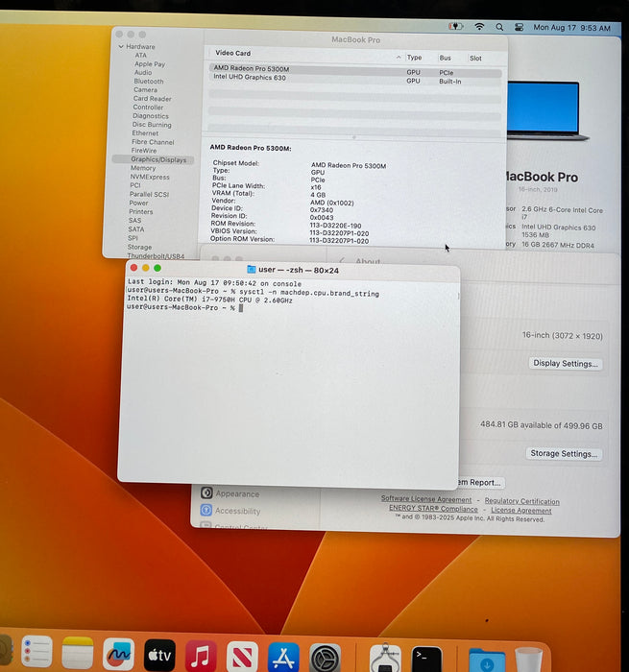Image resolution: width=629 pixels, height=672 pixels.
Task: Open Software License Agreement link
Action: tap(426, 499)
